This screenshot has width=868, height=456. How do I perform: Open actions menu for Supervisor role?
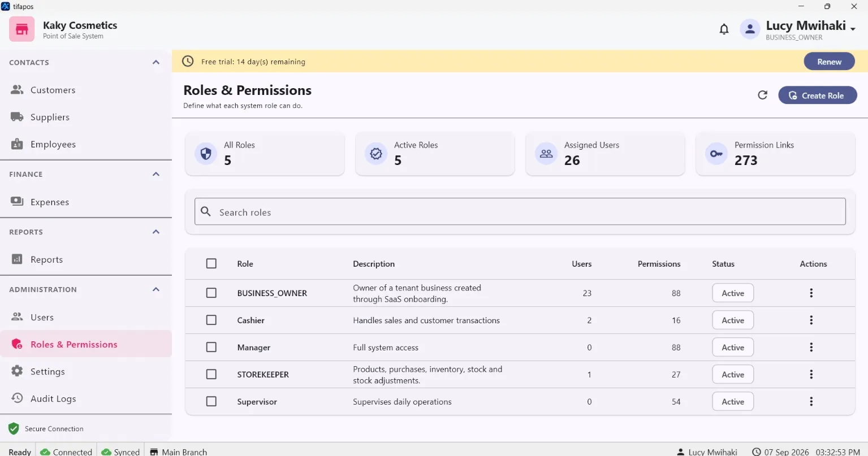point(811,401)
